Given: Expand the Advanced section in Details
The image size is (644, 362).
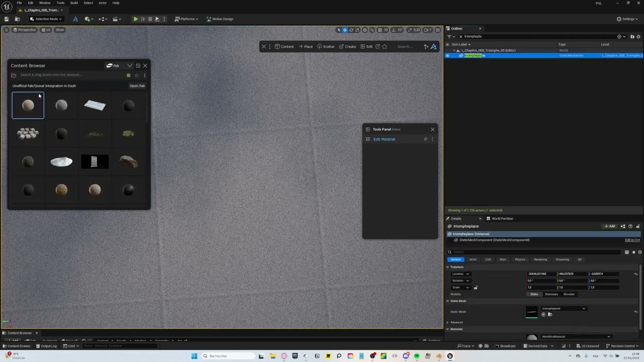Looking at the screenshot, I should (456, 322).
